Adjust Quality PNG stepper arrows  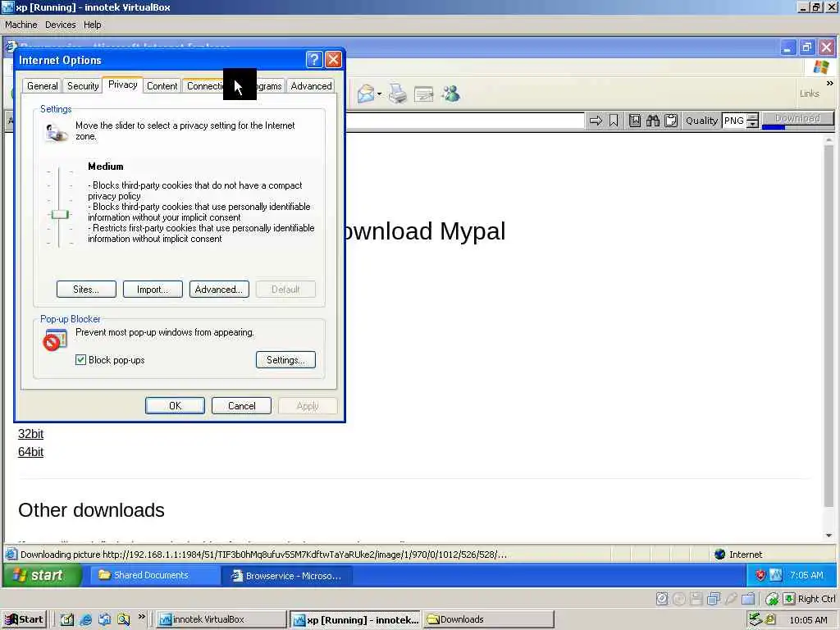[x=753, y=121]
